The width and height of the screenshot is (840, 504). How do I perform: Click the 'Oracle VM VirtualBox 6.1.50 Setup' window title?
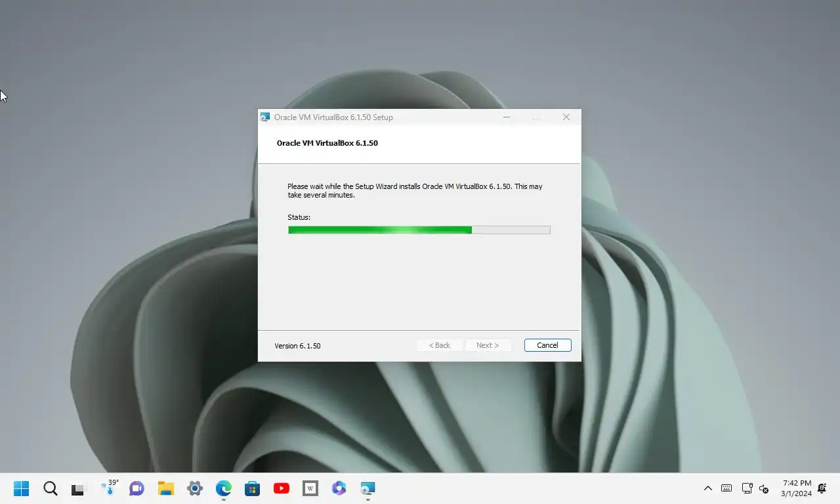(x=333, y=117)
